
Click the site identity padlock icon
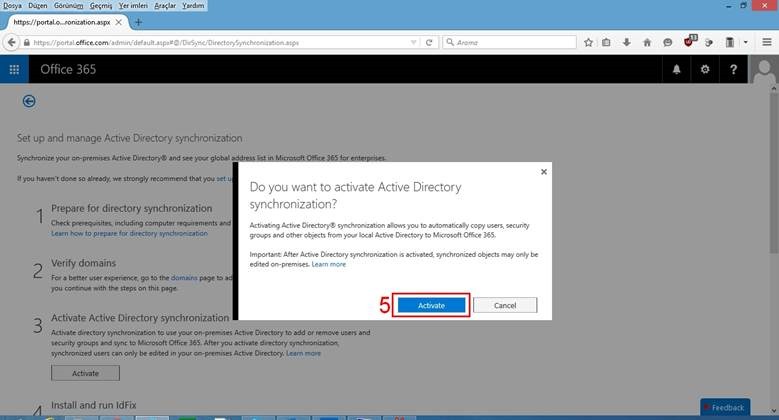point(27,43)
